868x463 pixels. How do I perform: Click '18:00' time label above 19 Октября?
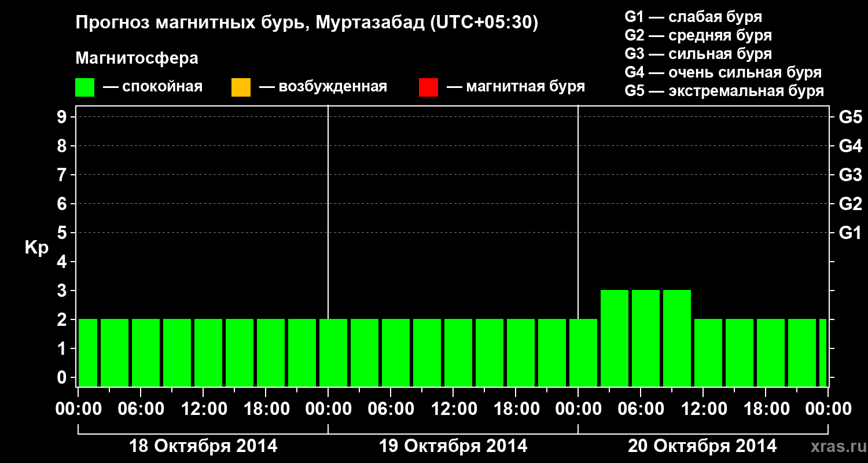pos(516,409)
